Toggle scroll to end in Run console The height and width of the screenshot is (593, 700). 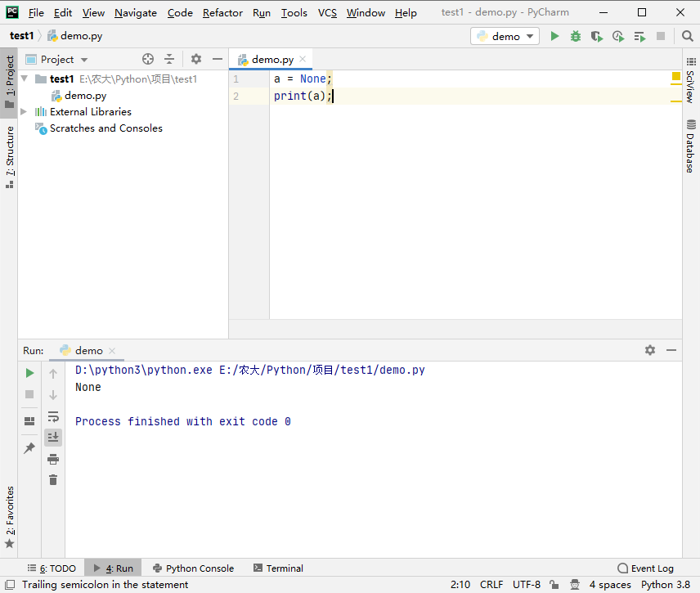point(53,438)
